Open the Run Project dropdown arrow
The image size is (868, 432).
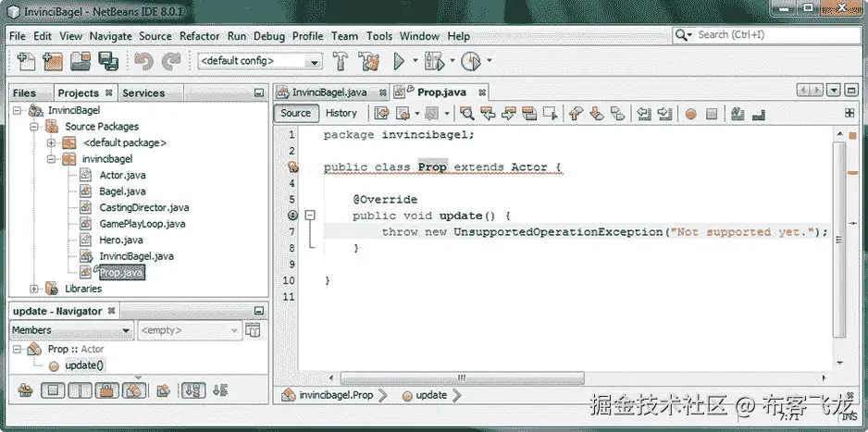415,60
